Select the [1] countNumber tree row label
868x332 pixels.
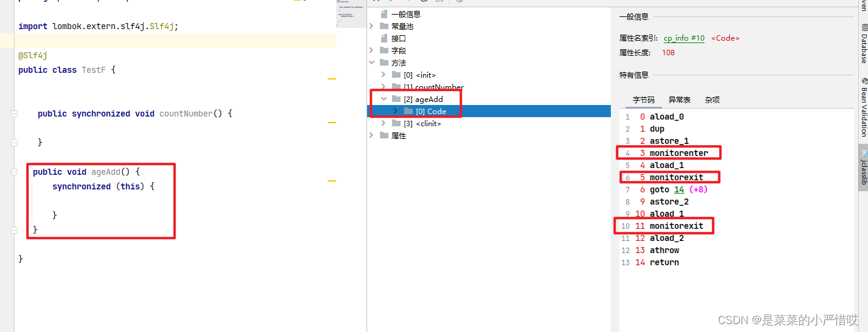[433, 87]
